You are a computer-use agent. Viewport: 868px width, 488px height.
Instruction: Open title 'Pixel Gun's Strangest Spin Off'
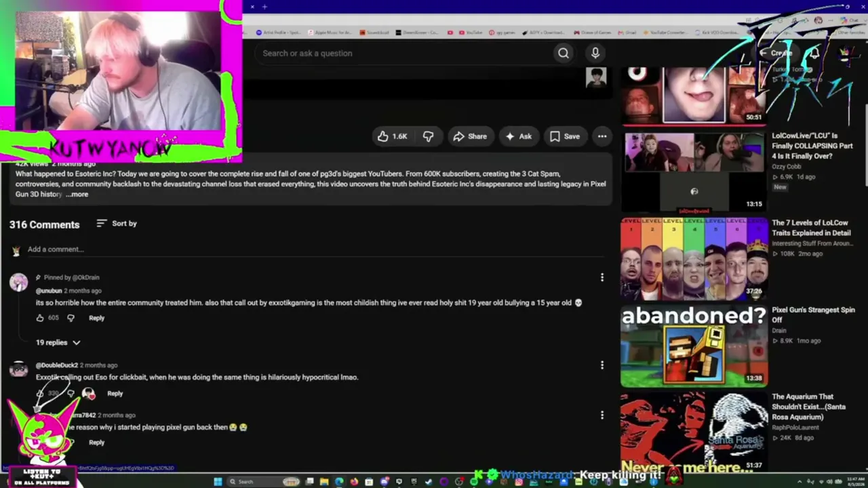(x=813, y=314)
